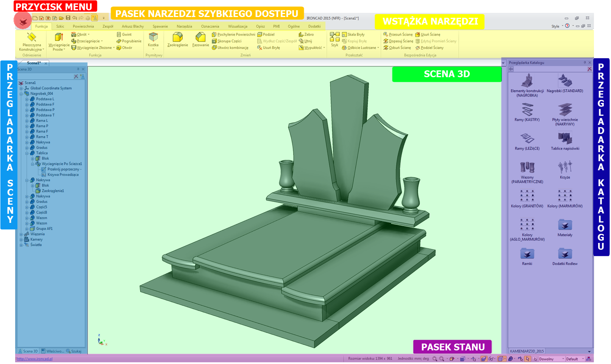Click the Zaokrąglenie fillet tool
The width and height of the screenshot is (611, 364).
pos(177,39)
